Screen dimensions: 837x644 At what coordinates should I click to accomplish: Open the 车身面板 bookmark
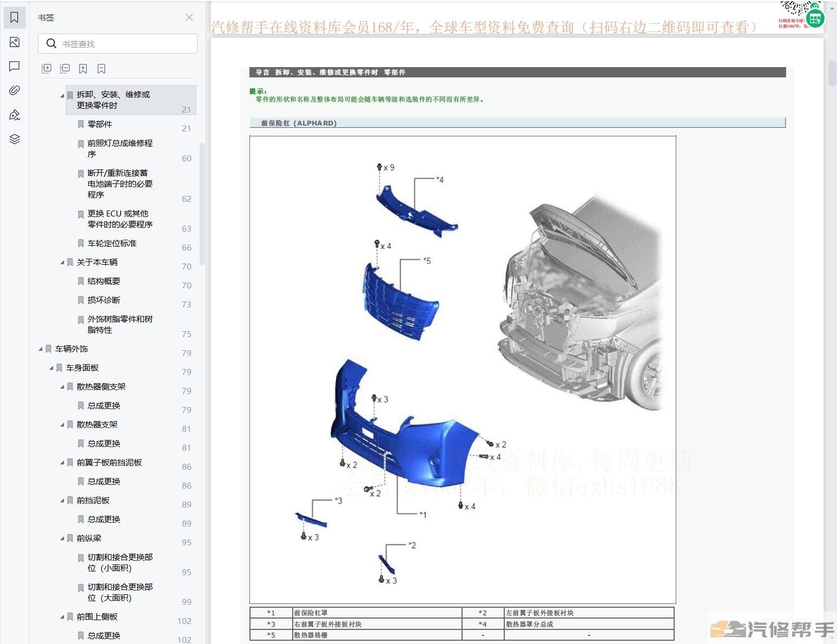pyautogui.click(x=82, y=368)
